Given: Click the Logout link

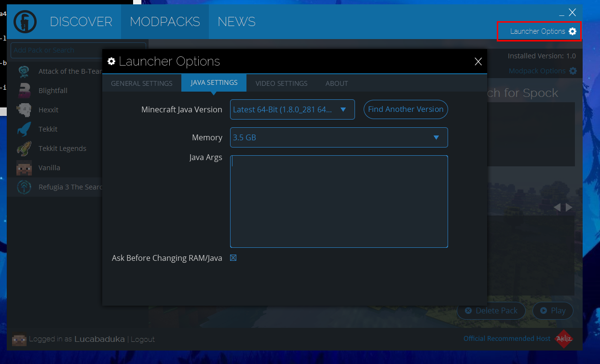Looking at the screenshot, I should 143,339.
